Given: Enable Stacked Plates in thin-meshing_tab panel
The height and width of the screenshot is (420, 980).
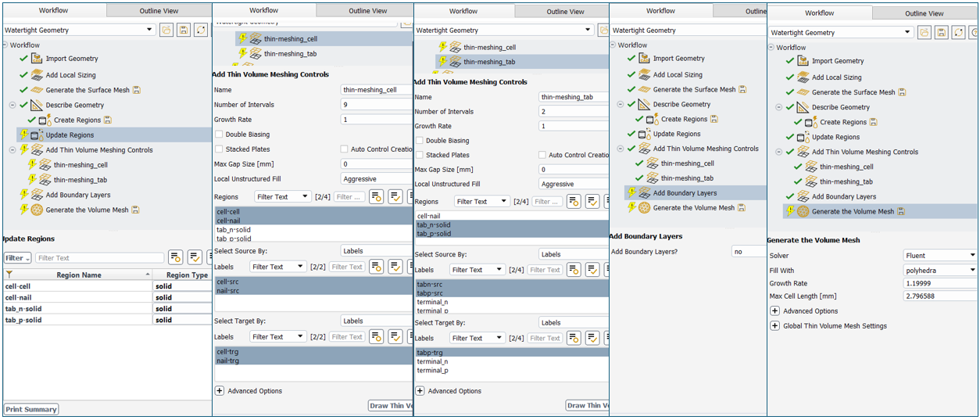Looking at the screenshot, I should coord(419,155).
